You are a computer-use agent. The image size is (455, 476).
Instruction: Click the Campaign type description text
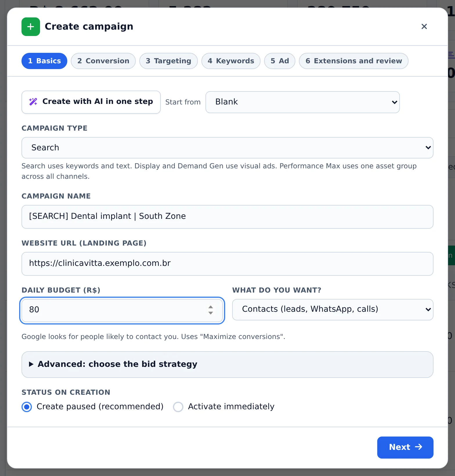tap(219, 171)
